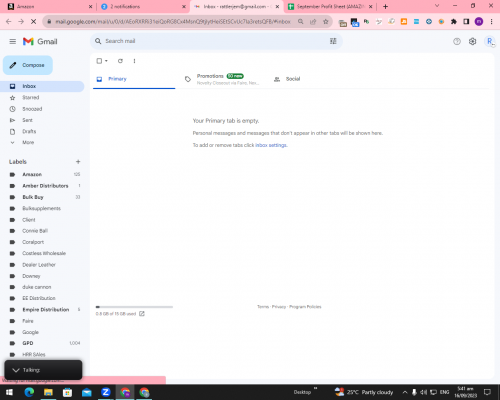Viewport: 500px width, 400px height.
Task: Open Zoom from the taskbar
Action: click(106, 392)
